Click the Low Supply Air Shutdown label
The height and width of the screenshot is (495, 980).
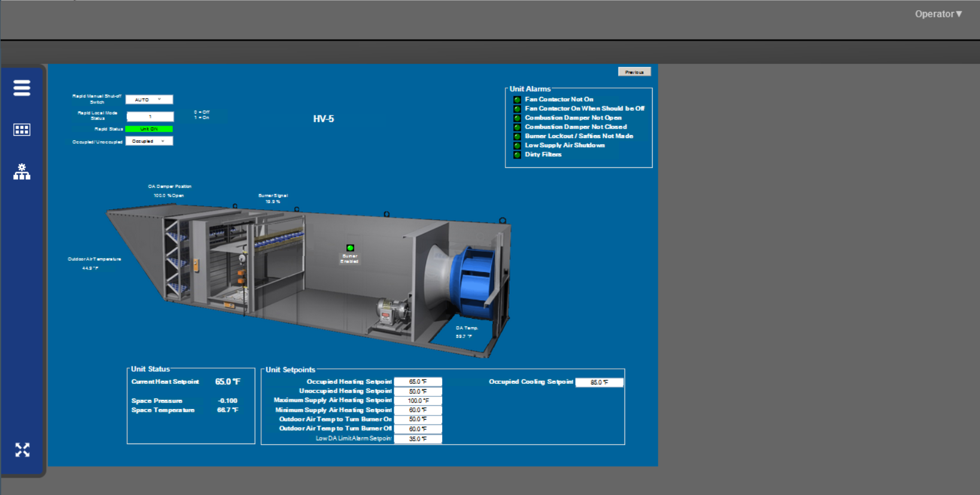[565, 145]
